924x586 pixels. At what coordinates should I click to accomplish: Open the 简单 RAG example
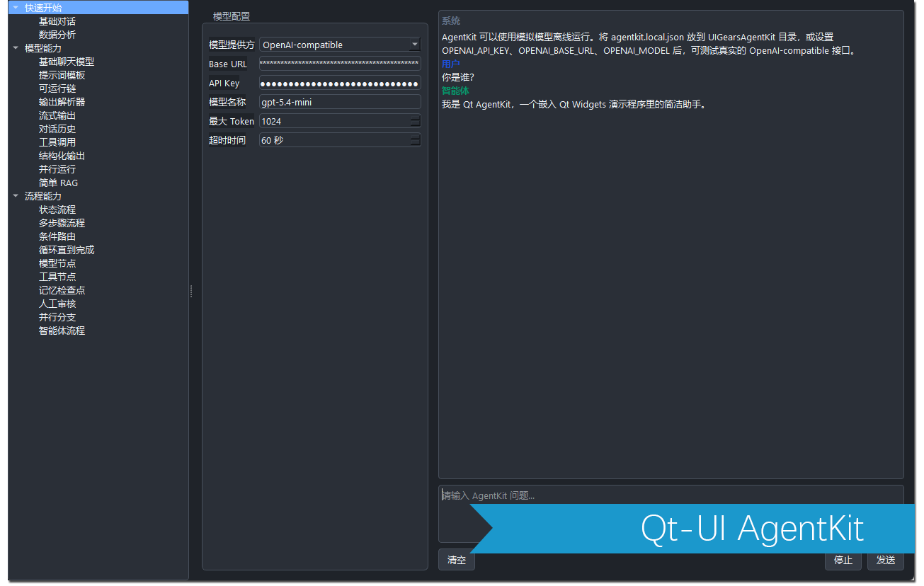click(59, 183)
